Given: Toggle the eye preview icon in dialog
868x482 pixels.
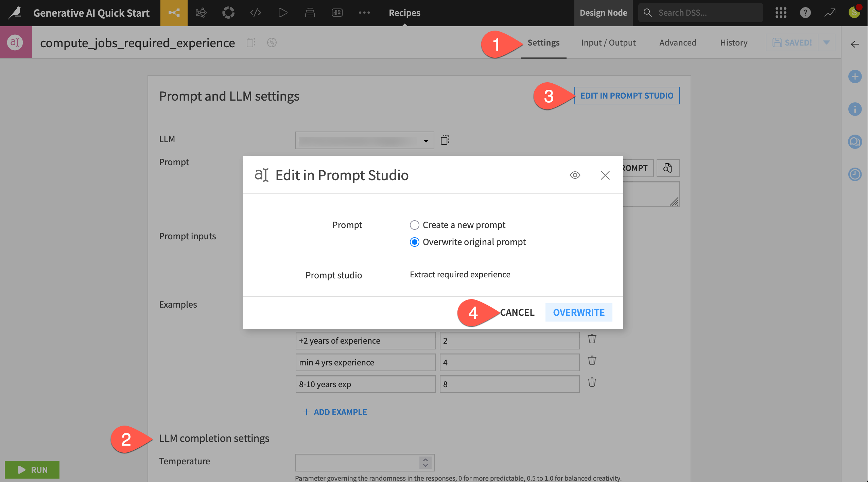Looking at the screenshot, I should click(575, 175).
